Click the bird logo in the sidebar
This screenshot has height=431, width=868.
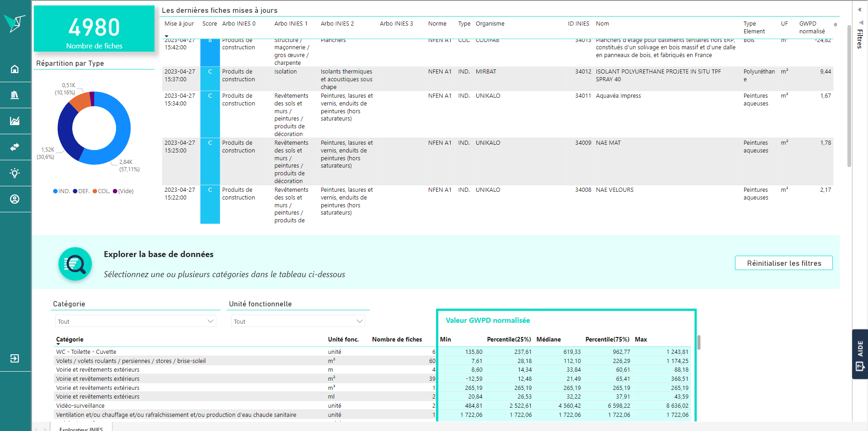pyautogui.click(x=15, y=23)
